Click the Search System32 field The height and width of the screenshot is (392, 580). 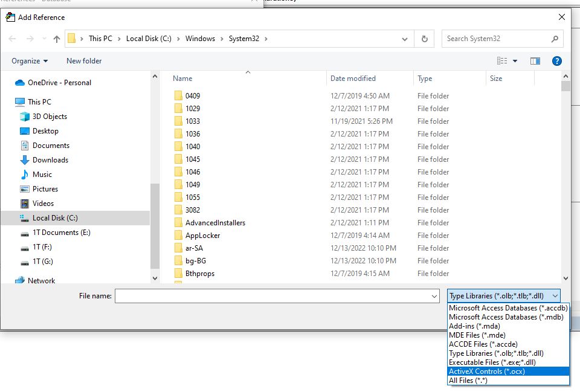(495, 39)
